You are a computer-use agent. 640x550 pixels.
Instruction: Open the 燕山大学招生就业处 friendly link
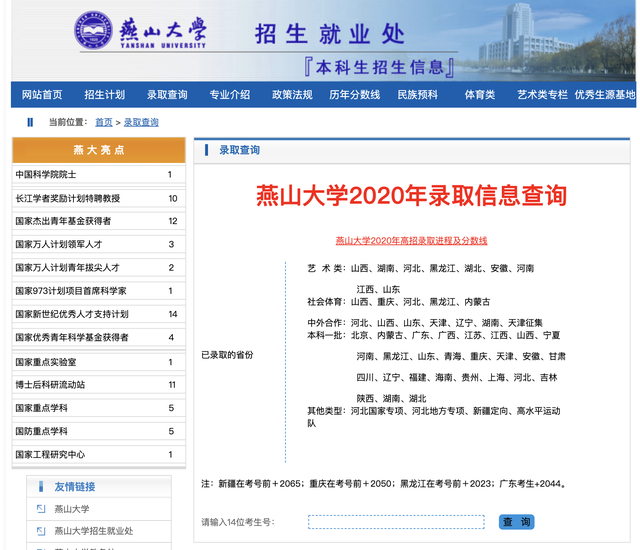[x=94, y=531]
